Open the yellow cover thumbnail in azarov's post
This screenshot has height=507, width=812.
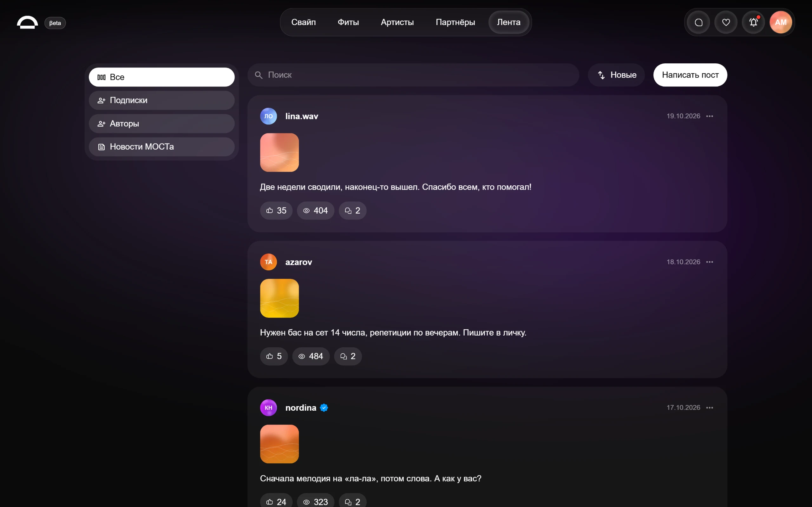pos(279,298)
